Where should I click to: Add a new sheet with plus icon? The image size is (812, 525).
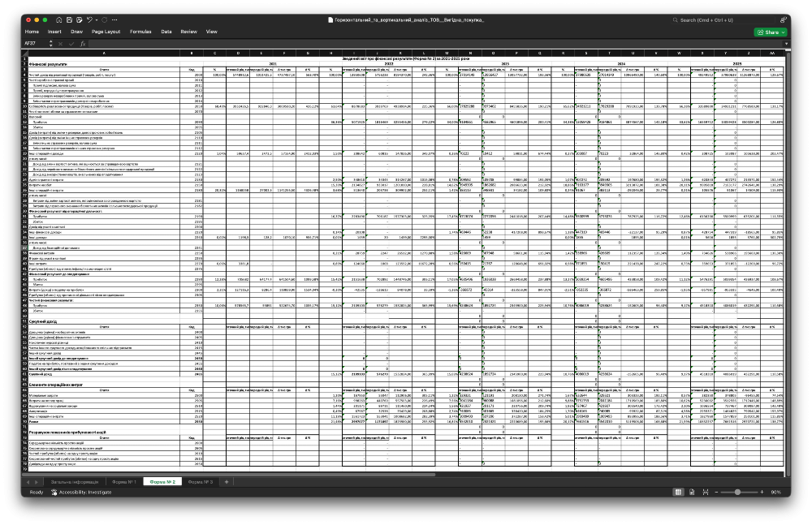227,482
